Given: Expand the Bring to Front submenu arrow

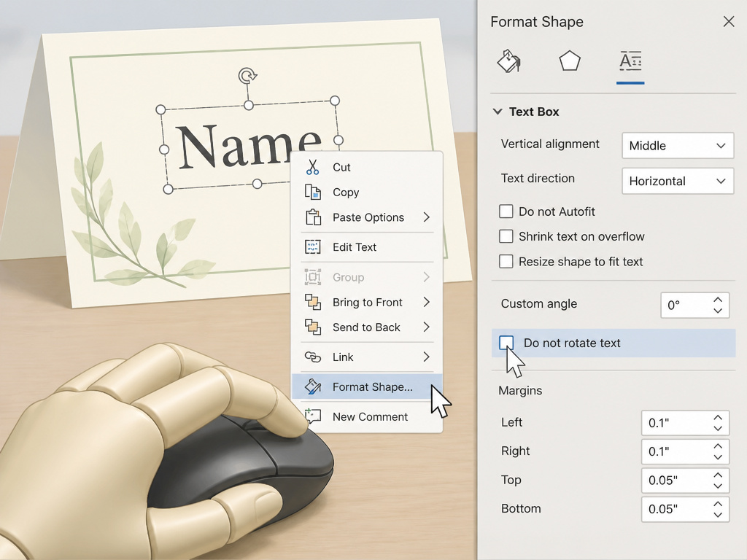Looking at the screenshot, I should pyautogui.click(x=426, y=303).
